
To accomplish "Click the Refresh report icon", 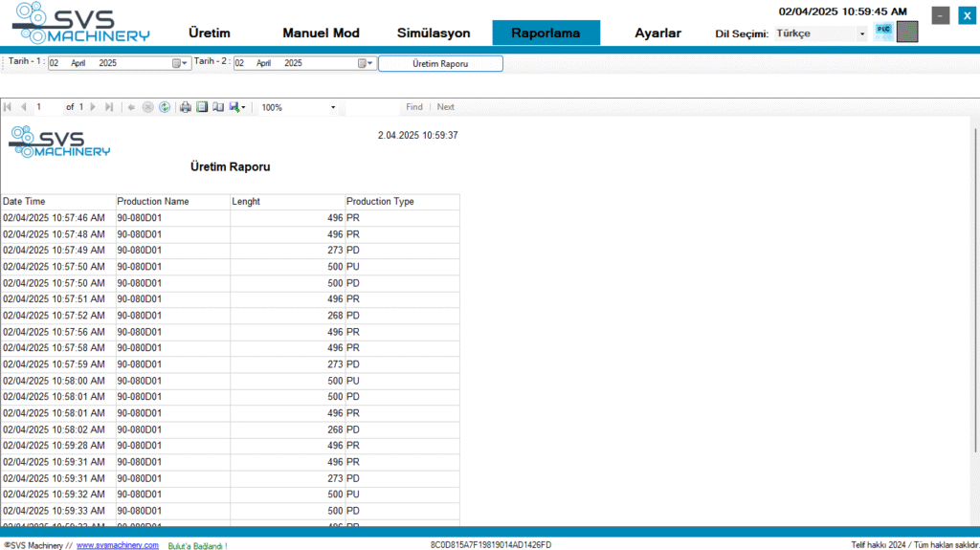I will (x=165, y=107).
